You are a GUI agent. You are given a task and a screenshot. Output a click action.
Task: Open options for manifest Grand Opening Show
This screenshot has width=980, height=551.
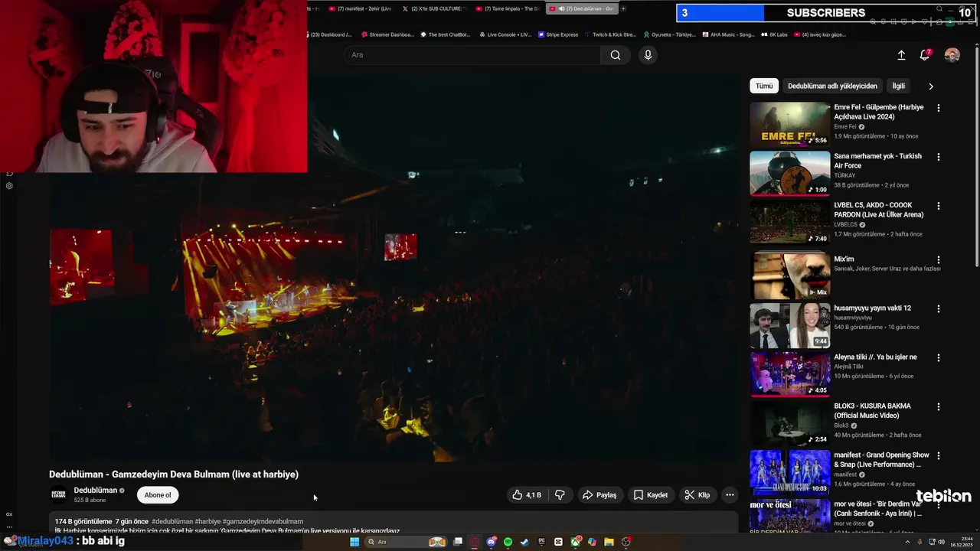(939, 455)
